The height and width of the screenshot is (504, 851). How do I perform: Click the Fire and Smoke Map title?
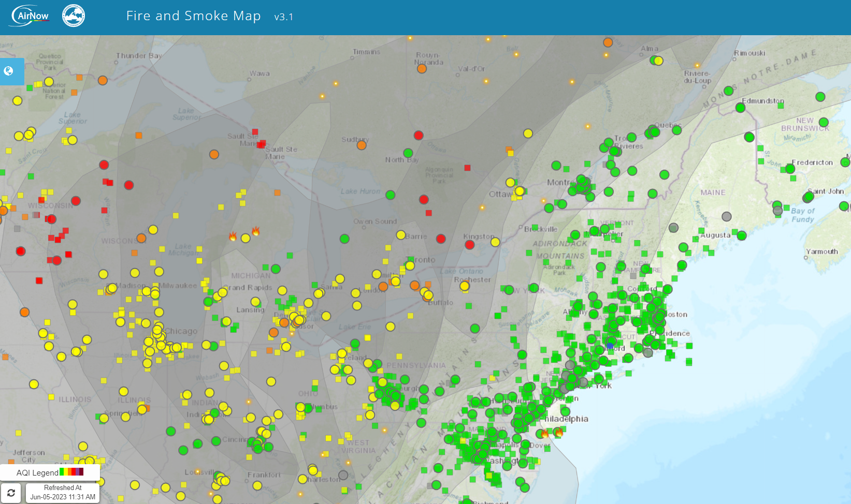click(193, 16)
